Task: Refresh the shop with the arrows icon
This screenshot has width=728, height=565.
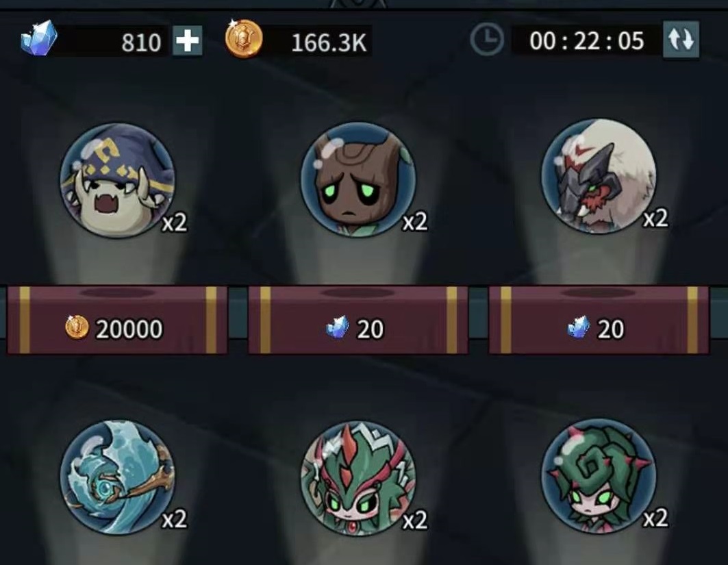Action: [681, 40]
